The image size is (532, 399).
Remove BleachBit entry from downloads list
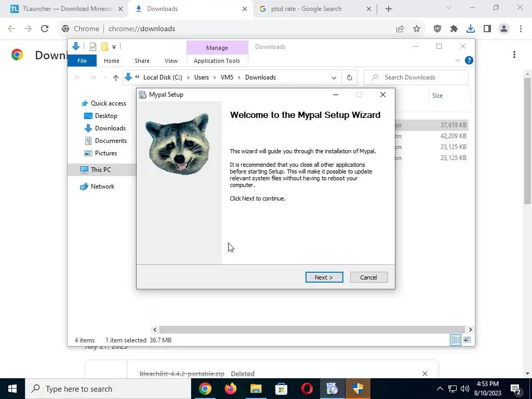pos(425,374)
